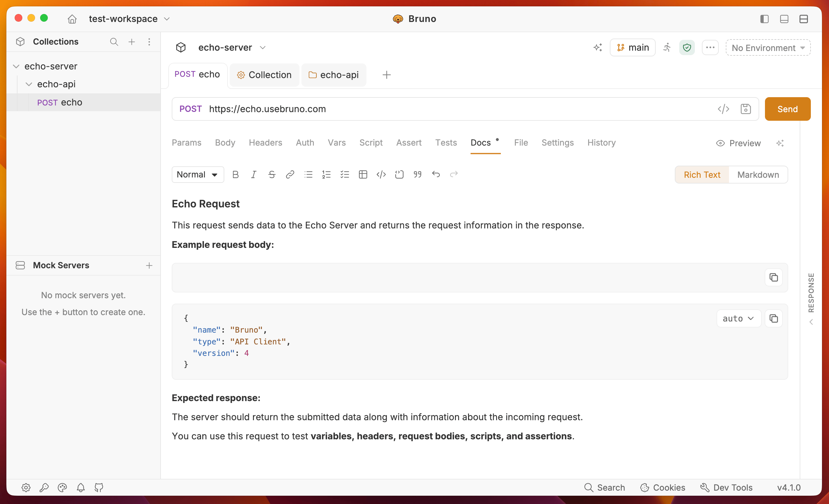Click the AI sparkle icon beside Preview
Image resolution: width=829 pixels, height=504 pixels.
tap(780, 143)
